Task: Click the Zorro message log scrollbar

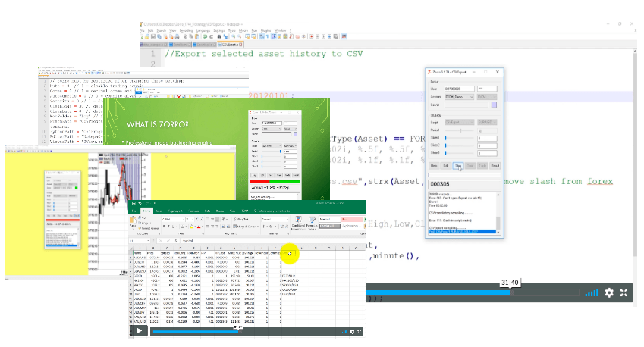Action: [498, 214]
